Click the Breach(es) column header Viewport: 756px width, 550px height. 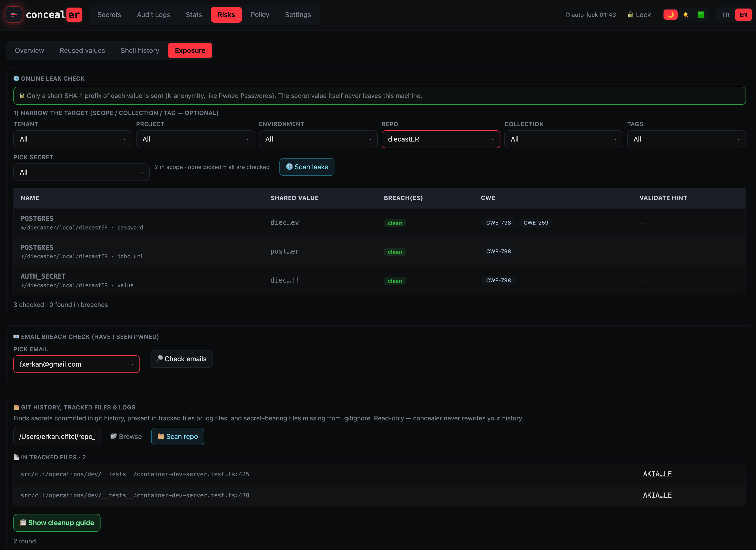click(x=403, y=198)
